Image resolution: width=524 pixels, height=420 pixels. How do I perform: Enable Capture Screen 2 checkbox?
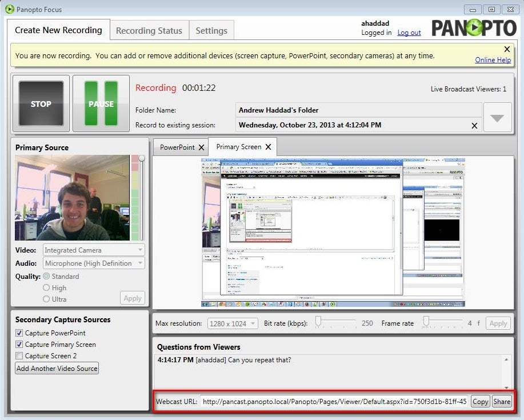tap(19, 356)
